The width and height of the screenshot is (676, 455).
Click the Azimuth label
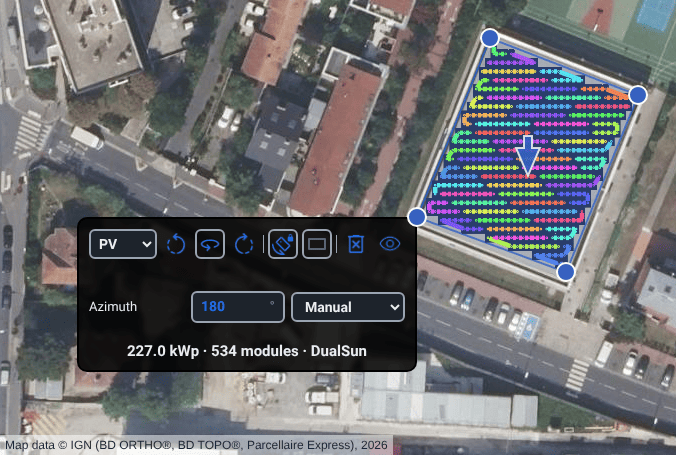(x=113, y=307)
